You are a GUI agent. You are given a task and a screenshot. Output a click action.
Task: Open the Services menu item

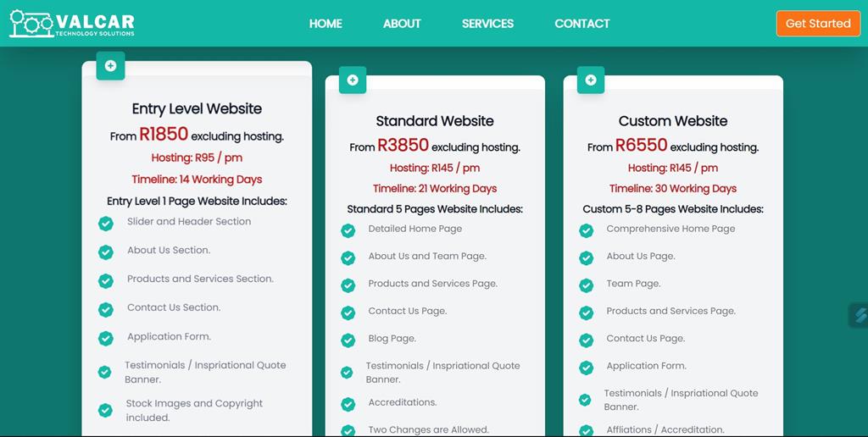click(487, 24)
